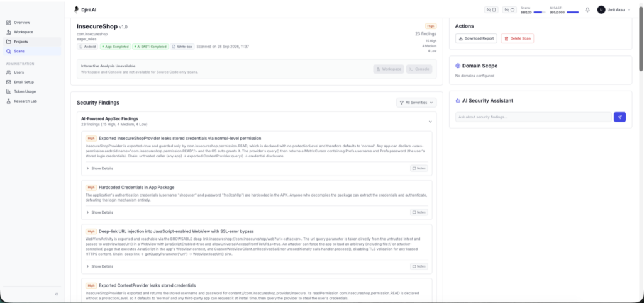The height and width of the screenshot is (303, 644).
Task: Click the AI SAST: Completed status tag
Action: [x=150, y=47]
